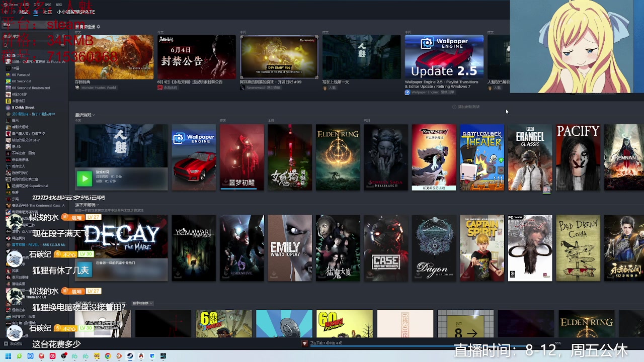
Task: Select the Elden Ring cover in recent games
Action: coord(338,157)
